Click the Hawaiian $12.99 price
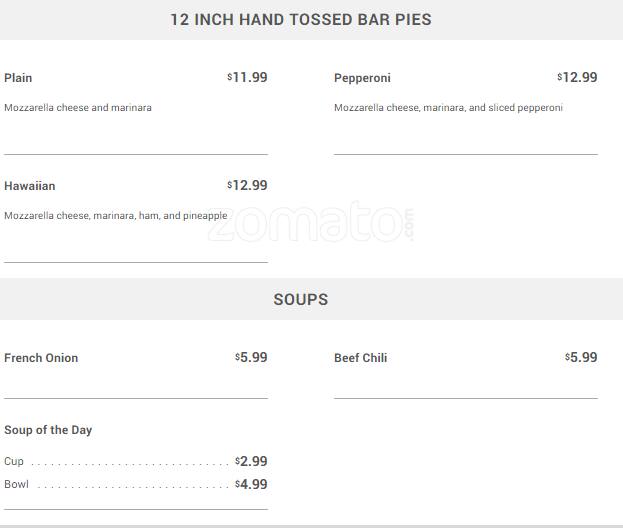623x528 pixels. click(247, 185)
